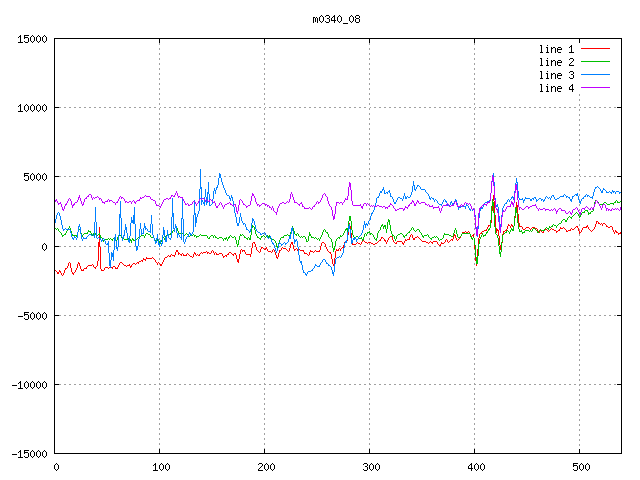The height and width of the screenshot is (480, 640).
Task: Select the -15000 y-axis tick label
Action: click(29, 453)
